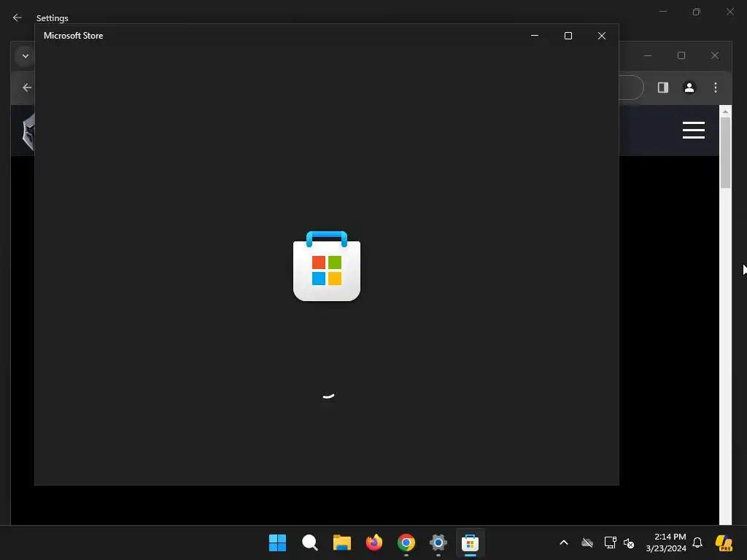Open the network status tray icon
The width and height of the screenshot is (747, 560).
pos(610,542)
